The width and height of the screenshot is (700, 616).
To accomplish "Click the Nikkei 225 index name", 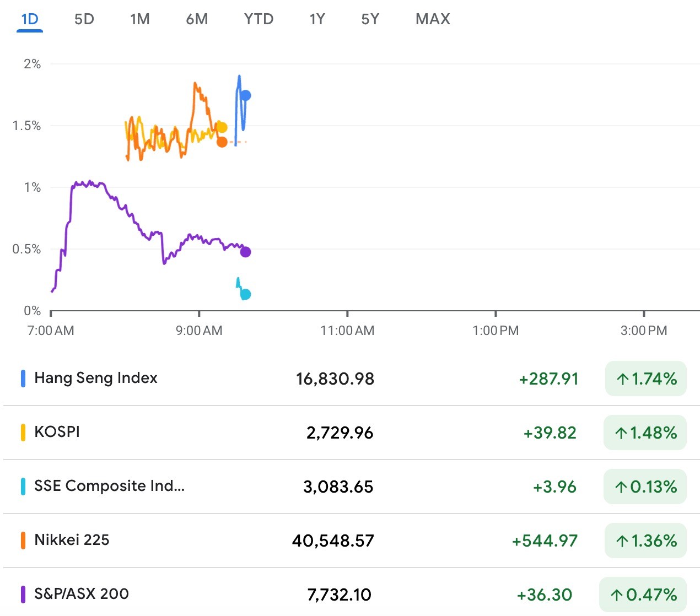I will click(72, 540).
